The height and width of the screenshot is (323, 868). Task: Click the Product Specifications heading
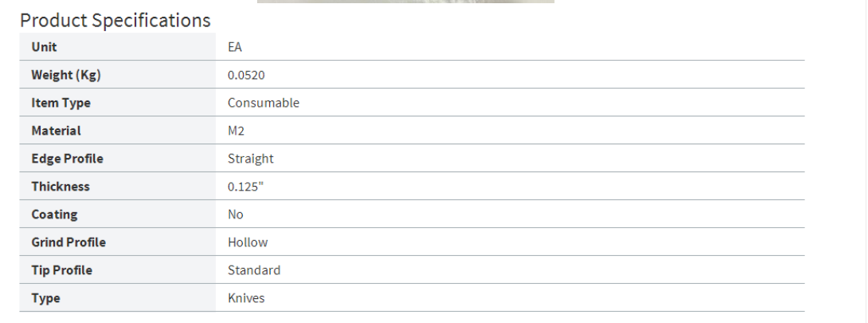(115, 21)
